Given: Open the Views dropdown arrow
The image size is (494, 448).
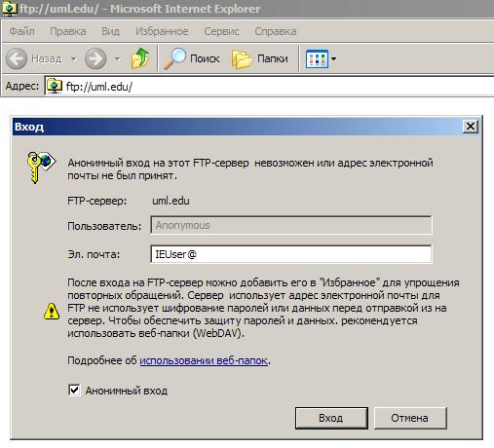Looking at the screenshot, I should click(333, 59).
